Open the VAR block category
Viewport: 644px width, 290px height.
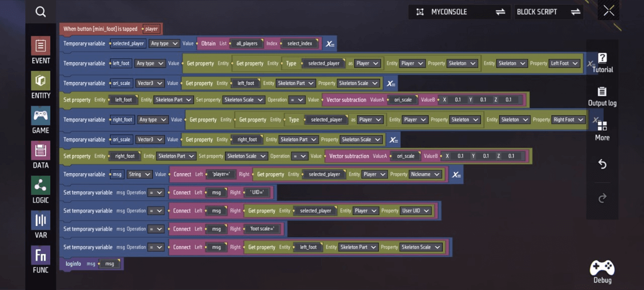point(41,225)
